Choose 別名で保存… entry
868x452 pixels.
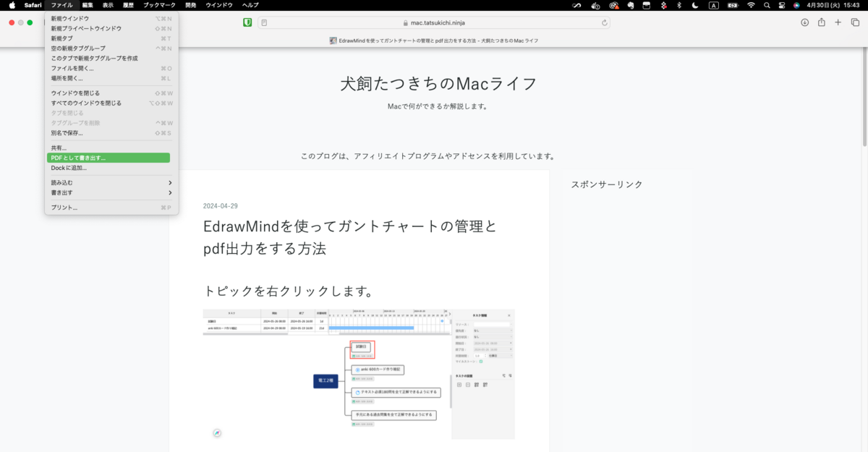[111, 133]
